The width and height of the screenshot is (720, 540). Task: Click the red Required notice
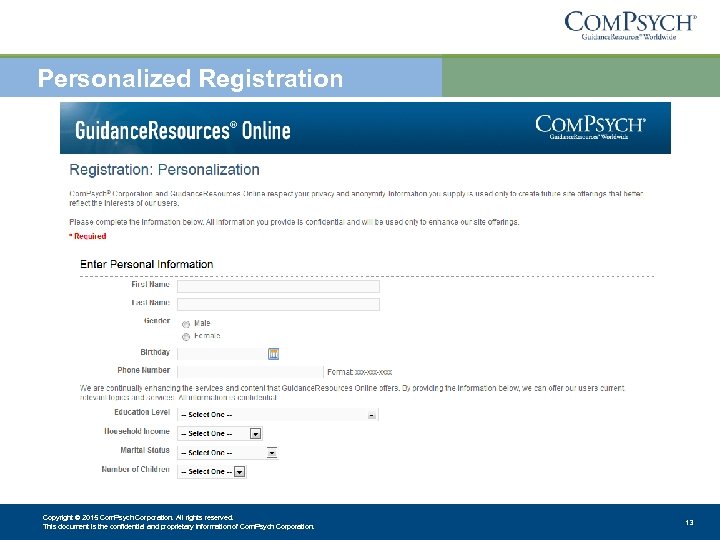pos(88,236)
